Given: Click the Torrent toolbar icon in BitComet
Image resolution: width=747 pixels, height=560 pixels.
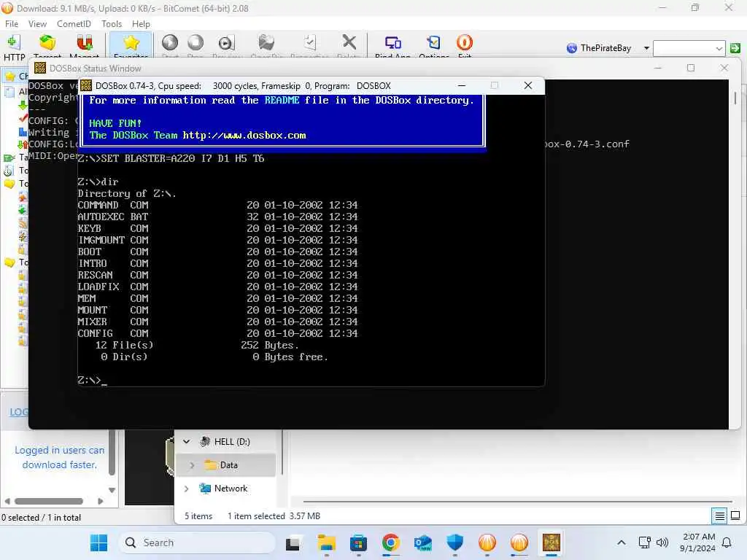Looking at the screenshot, I should [x=47, y=43].
